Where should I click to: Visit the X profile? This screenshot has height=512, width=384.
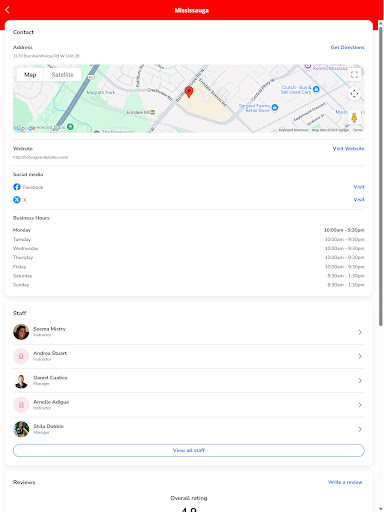point(359,200)
